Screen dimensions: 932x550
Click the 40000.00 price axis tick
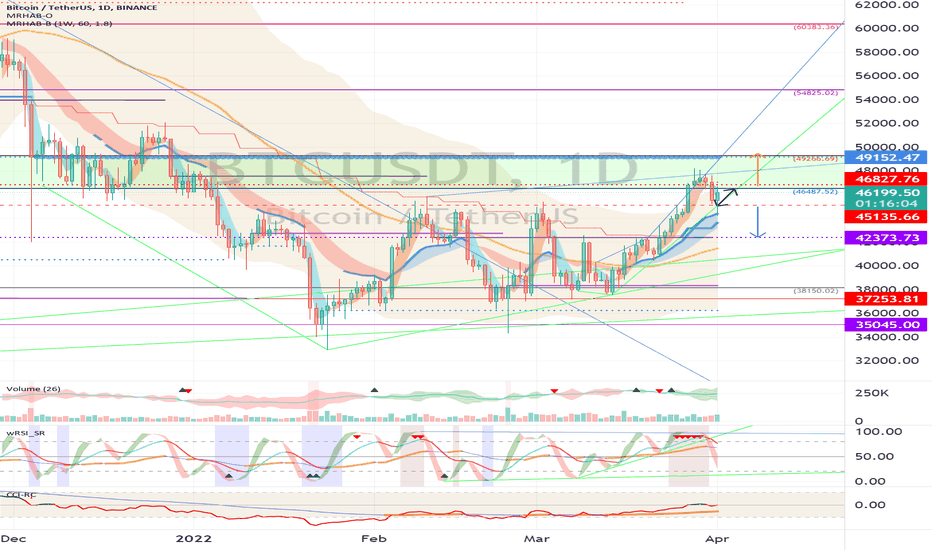click(x=887, y=265)
